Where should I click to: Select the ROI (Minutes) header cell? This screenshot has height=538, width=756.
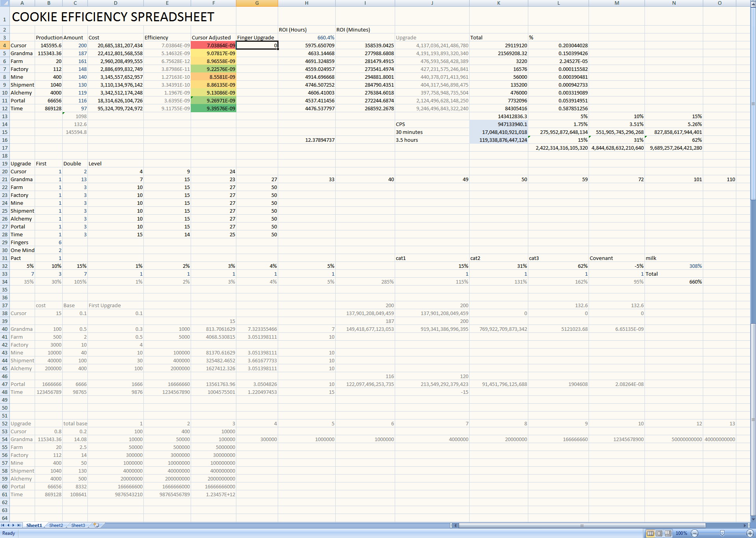365,30
